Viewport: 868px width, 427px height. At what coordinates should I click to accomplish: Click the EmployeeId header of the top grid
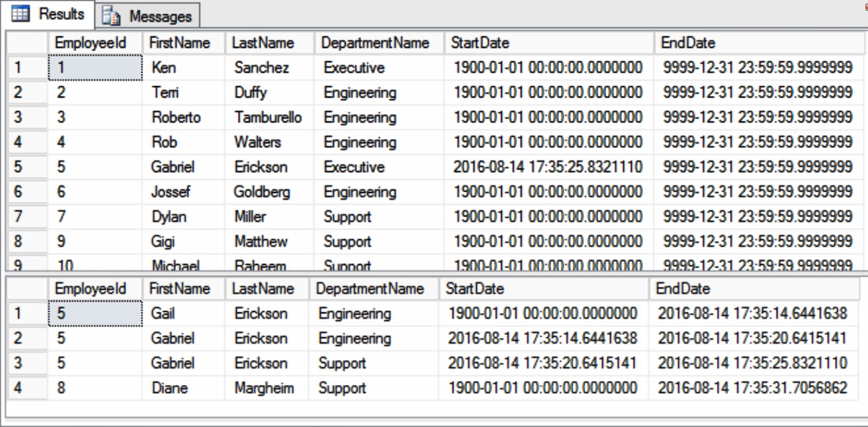click(95, 43)
